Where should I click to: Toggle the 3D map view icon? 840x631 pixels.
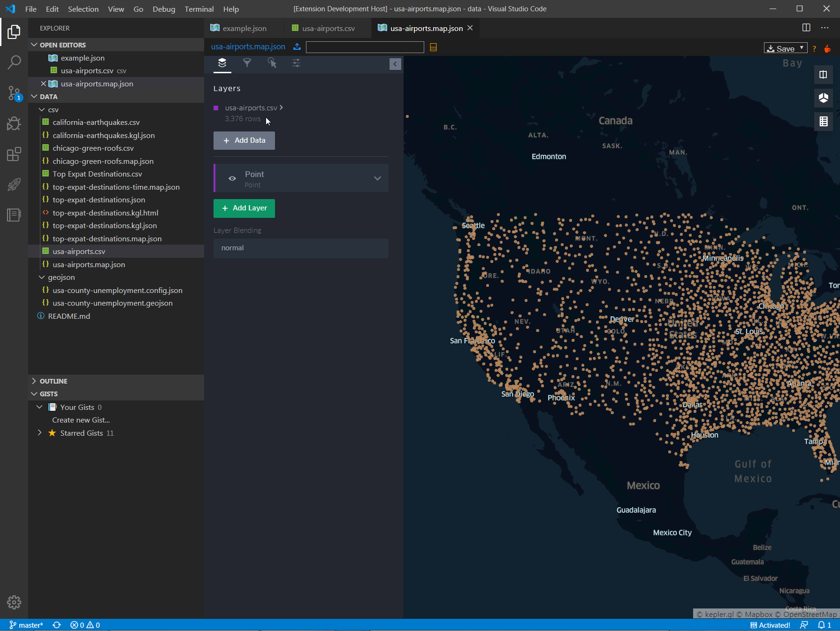[x=823, y=98]
